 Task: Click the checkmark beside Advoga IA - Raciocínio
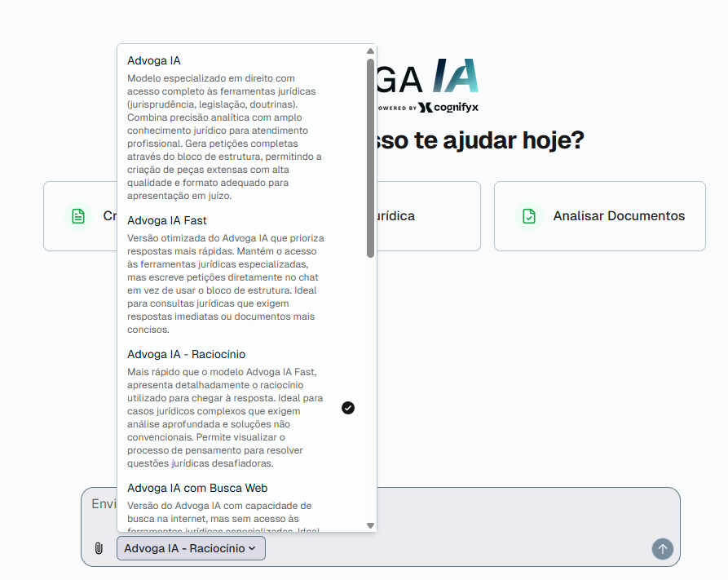[348, 408]
